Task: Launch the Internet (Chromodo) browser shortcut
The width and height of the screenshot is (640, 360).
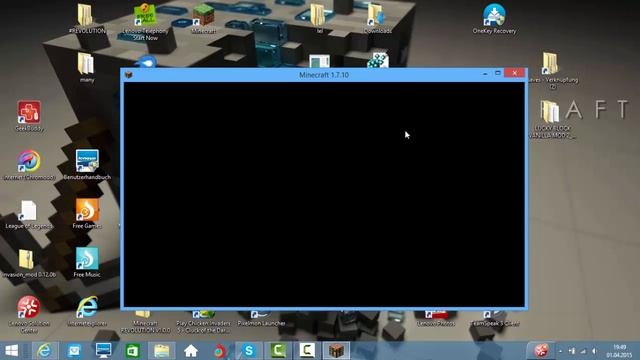Action: tap(29, 164)
